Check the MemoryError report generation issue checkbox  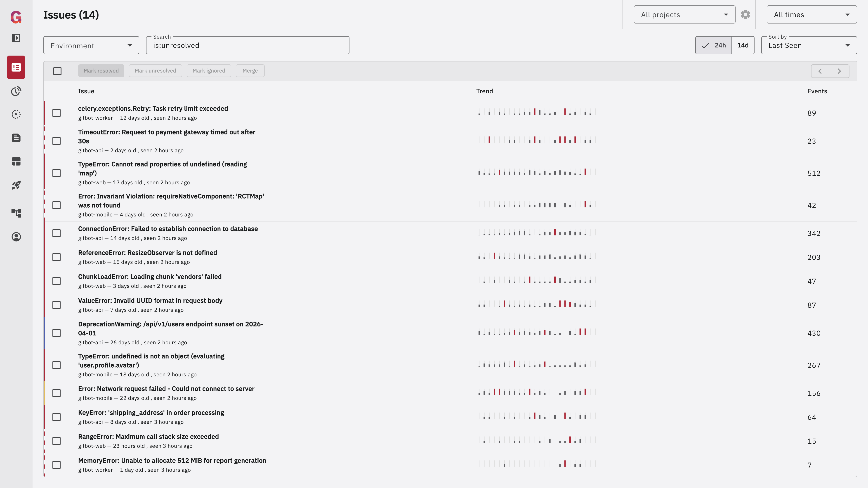(x=56, y=465)
